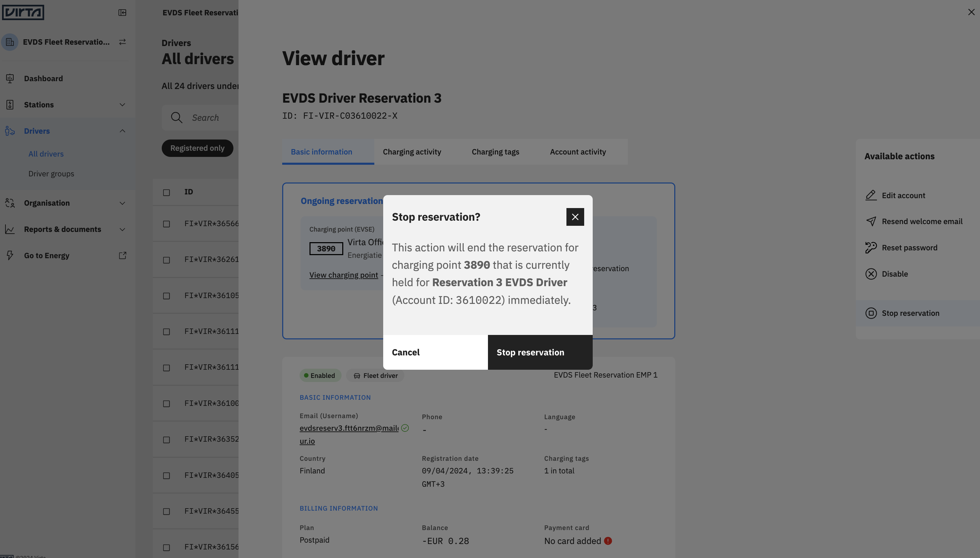Viewport: 980px width, 558px height.
Task: Click the search magnifier icon
Action: click(176, 118)
